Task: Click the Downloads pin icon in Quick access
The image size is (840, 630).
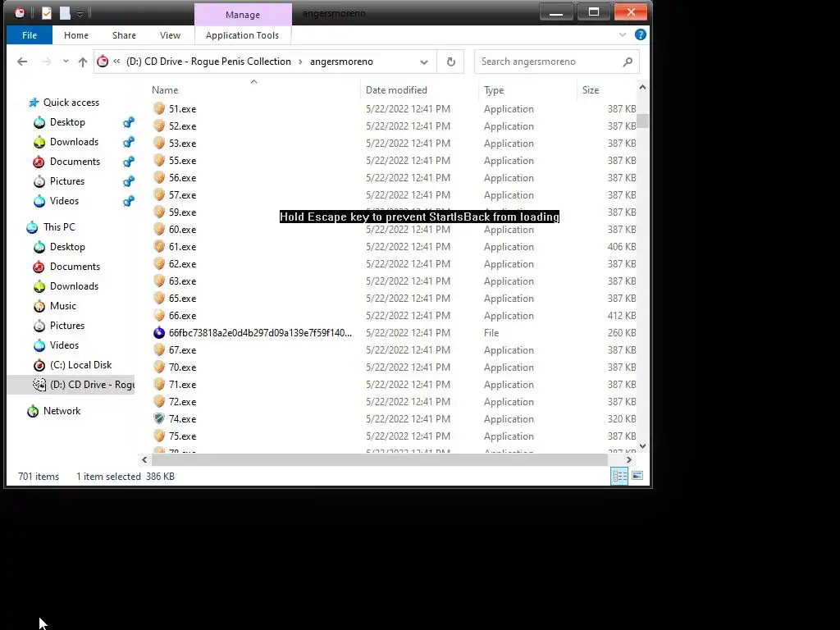Action: [129, 143]
